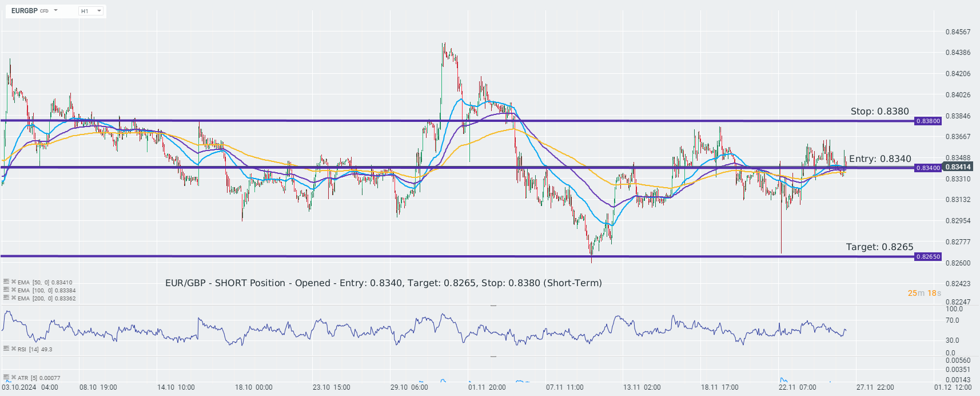
Task: Remove the EMA 200 indicator
Action: (14, 298)
